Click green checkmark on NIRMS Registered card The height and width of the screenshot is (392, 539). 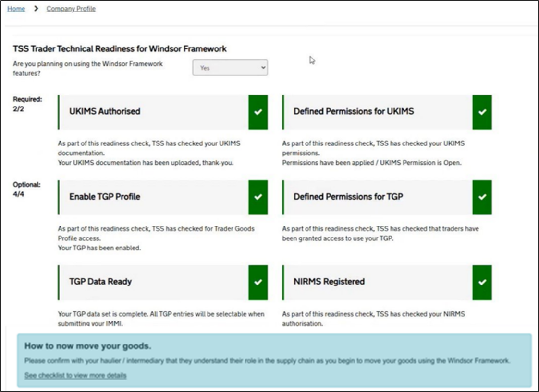pos(482,282)
